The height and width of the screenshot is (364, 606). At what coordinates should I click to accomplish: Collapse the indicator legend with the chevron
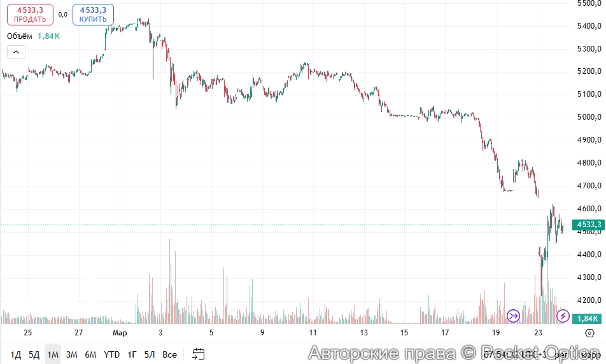click(x=17, y=52)
